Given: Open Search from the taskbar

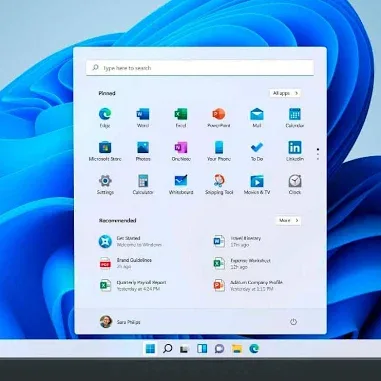Looking at the screenshot, I should 168,349.
